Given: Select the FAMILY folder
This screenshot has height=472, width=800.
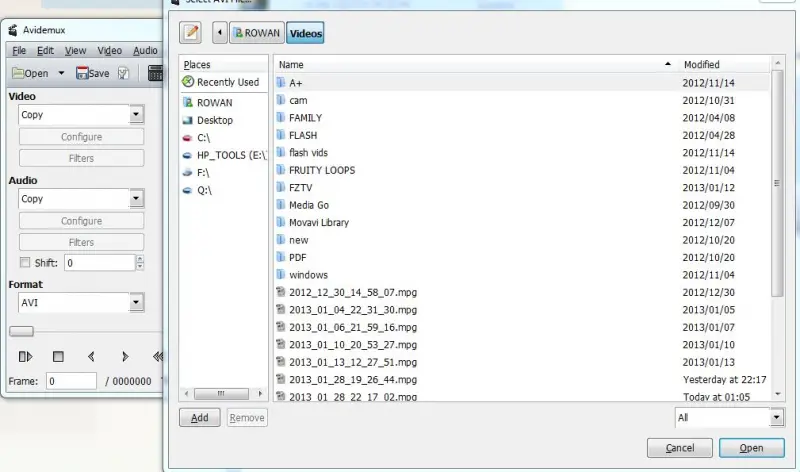Looking at the screenshot, I should (x=522, y=118).
